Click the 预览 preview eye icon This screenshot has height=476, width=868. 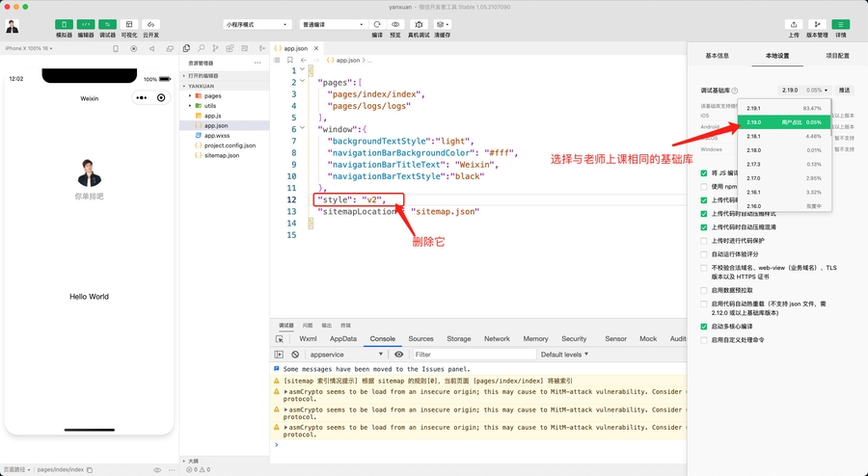(x=395, y=24)
